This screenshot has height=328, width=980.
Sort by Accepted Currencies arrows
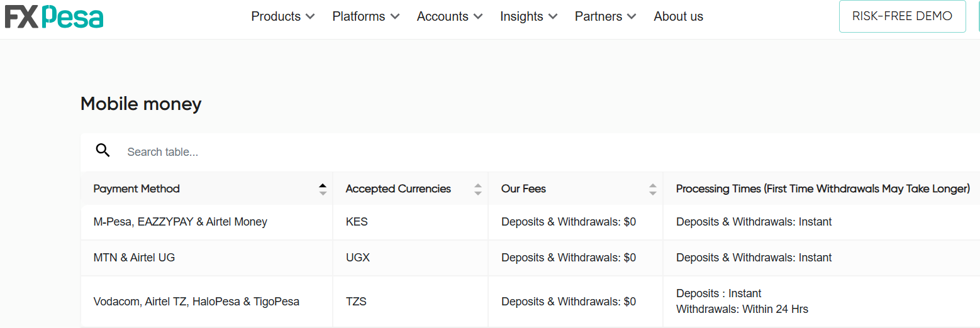[478, 189]
